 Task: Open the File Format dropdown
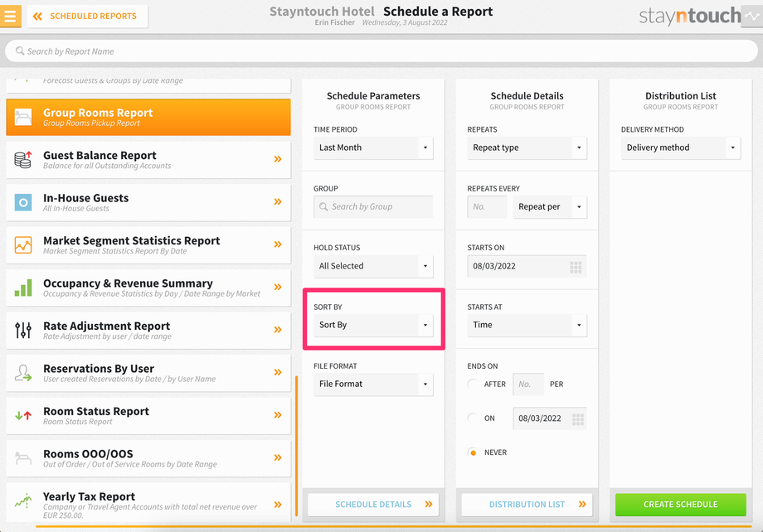tap(373, 384)
